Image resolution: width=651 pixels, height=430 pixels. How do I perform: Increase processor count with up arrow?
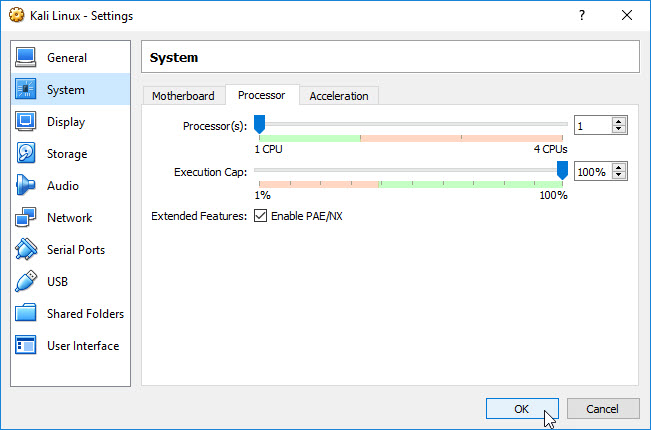click(x=619, y=122)
